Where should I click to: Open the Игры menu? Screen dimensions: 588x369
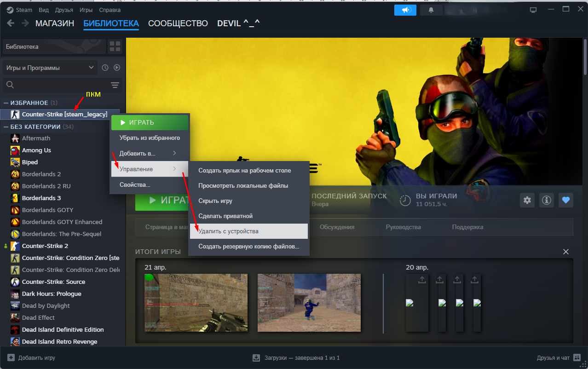86,10
